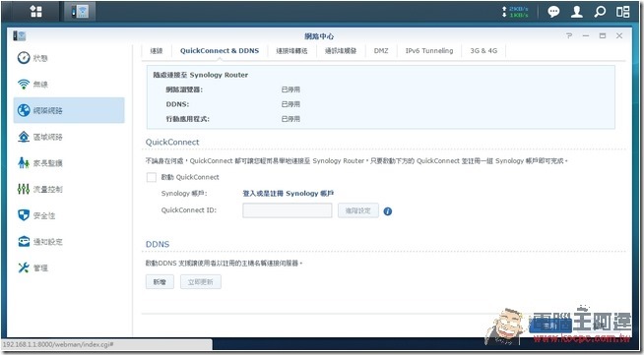The width and height of the screenshot is (644, 355).
Task: Click 已停用 status next to DDNS
Action: (290, 104)
